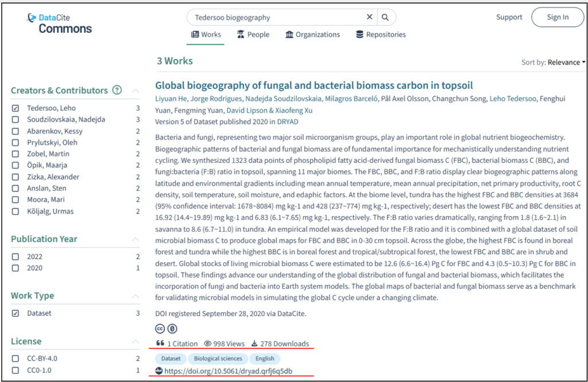
Task: Check the Zobel, Martin checkbox
Action: point(16,154)
